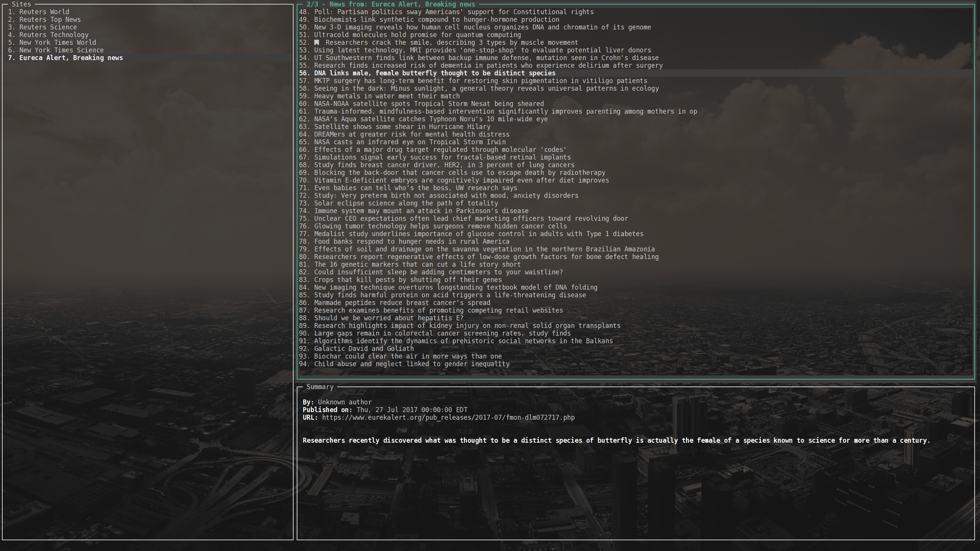Click the Summary panel title

[320, 387]
